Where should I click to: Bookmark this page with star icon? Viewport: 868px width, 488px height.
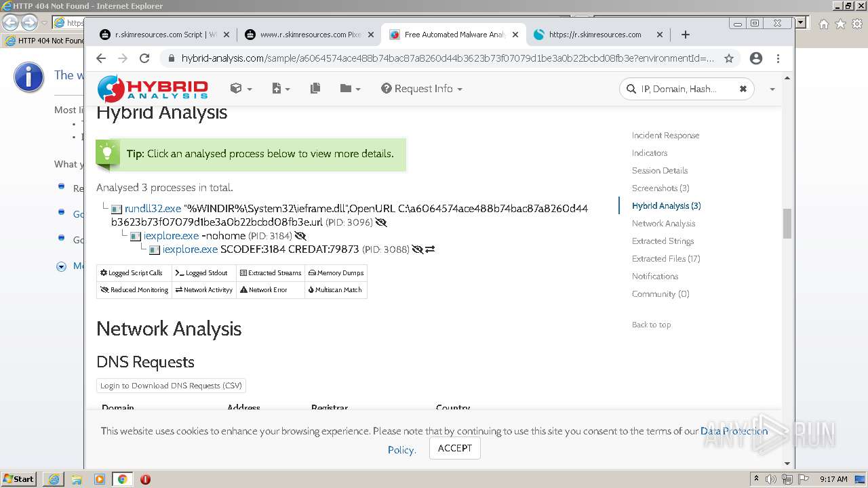coord(729,58)
